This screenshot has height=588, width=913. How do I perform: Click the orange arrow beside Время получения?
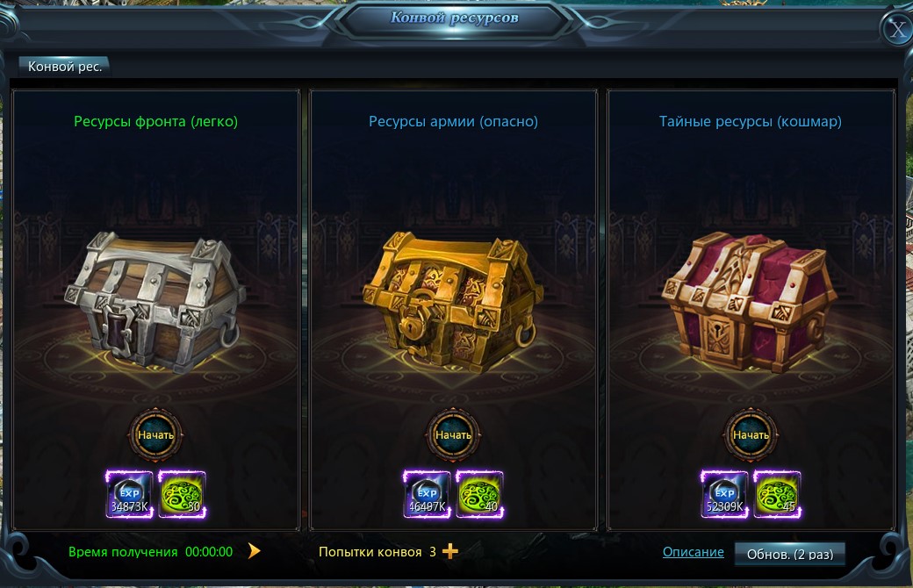point(254,551)
